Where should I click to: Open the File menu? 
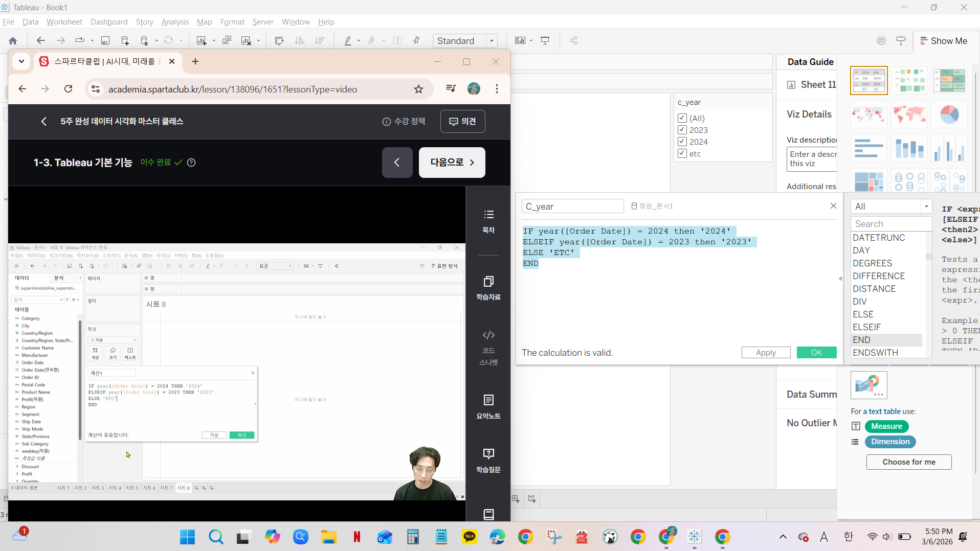click(x=8, y=22)
